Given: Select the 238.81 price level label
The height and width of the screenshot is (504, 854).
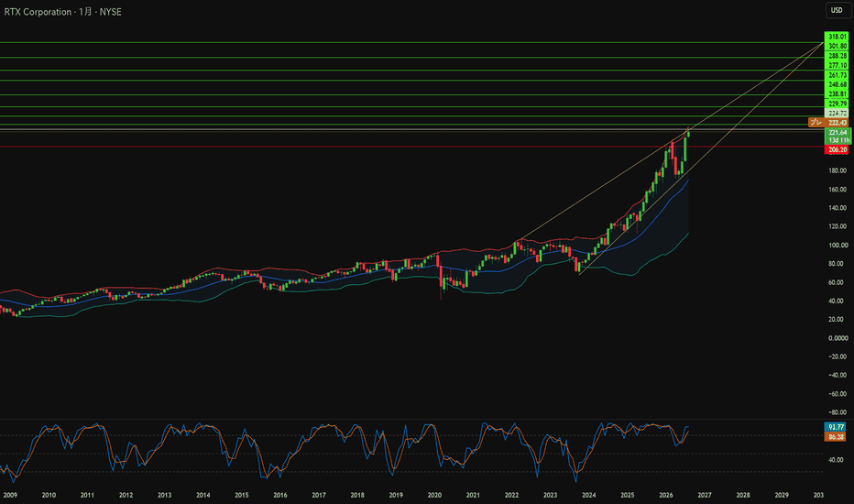Looking at the screenshot, I should click(838, 93).
